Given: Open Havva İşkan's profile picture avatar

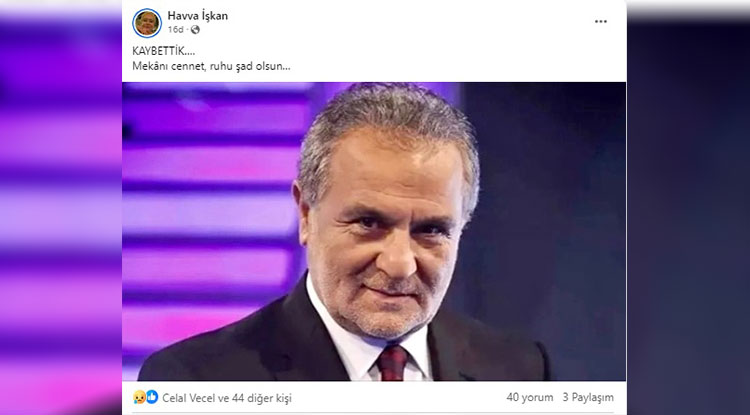Looking at the screenshot, I should click(147, 23).
